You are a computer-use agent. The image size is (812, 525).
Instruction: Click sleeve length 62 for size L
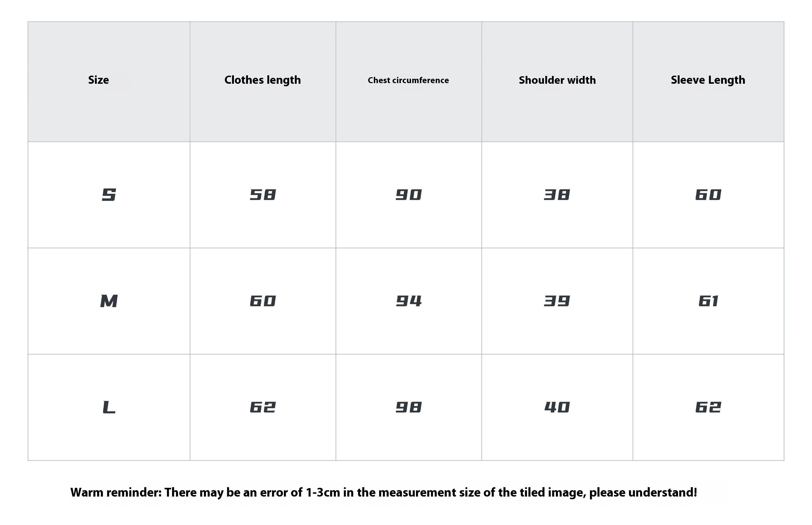[708, 407]
